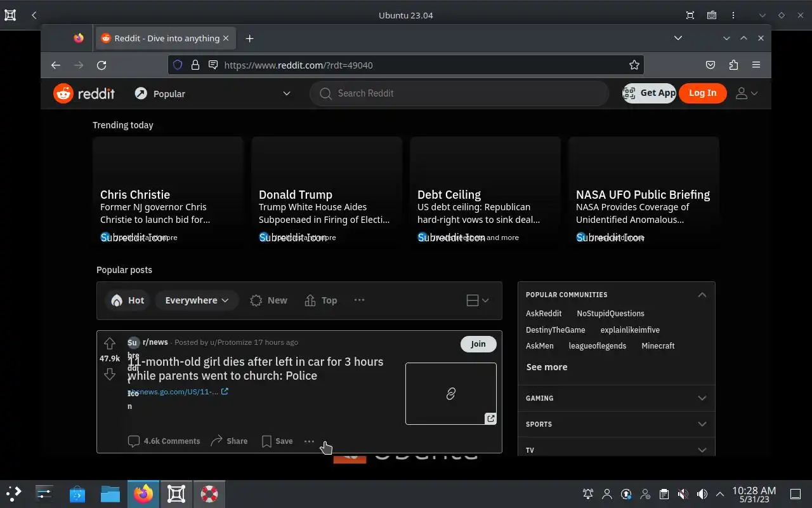Open the Pocket save icon in the toolbar

711,65
